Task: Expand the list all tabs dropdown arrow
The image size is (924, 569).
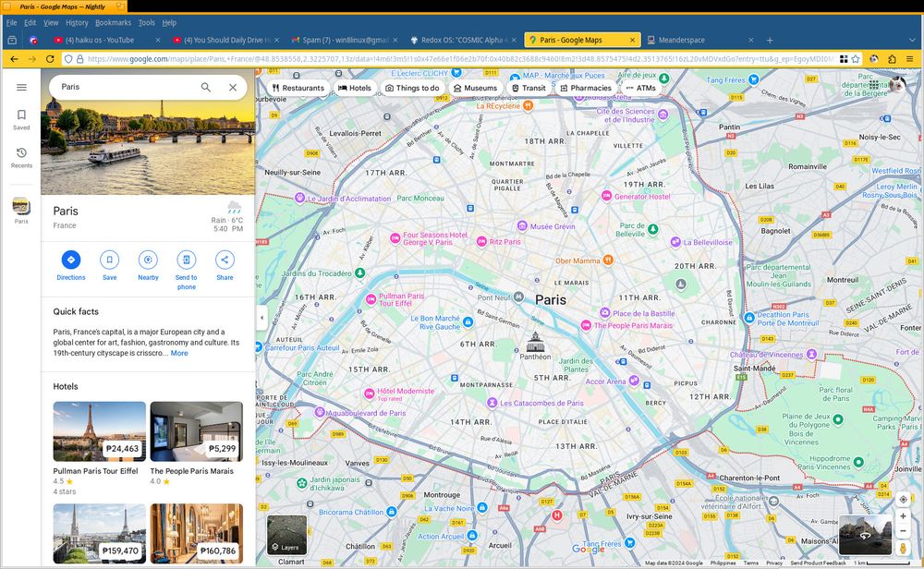Action: tap(912, 40)
